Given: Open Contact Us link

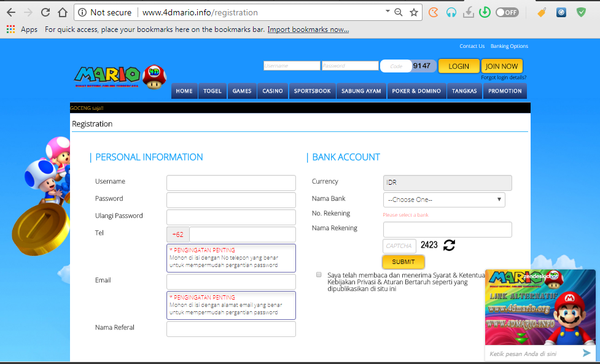Looking at the screenshot, I should point(472,46).
